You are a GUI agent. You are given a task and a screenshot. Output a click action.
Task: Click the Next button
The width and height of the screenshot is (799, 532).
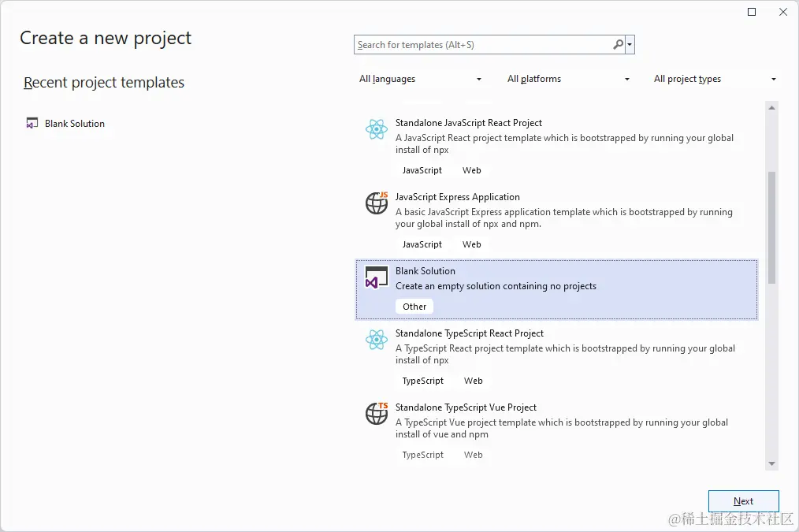pos(744,501)
